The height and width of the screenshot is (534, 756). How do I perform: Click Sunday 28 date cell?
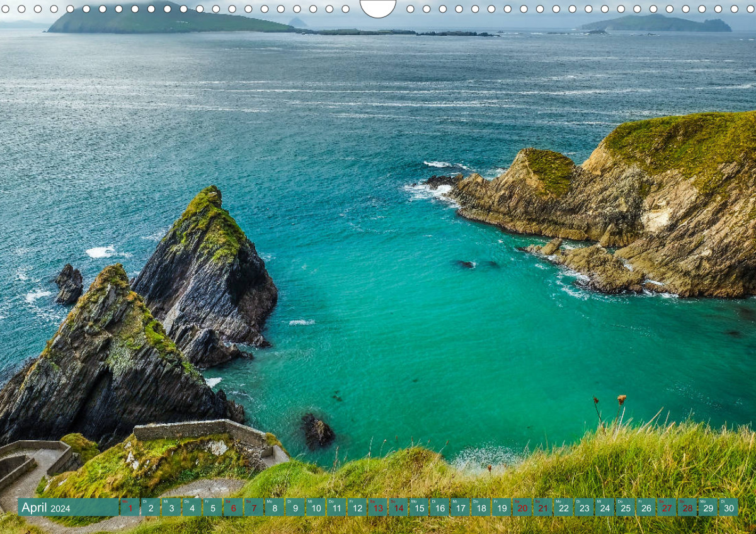(687, 508)
